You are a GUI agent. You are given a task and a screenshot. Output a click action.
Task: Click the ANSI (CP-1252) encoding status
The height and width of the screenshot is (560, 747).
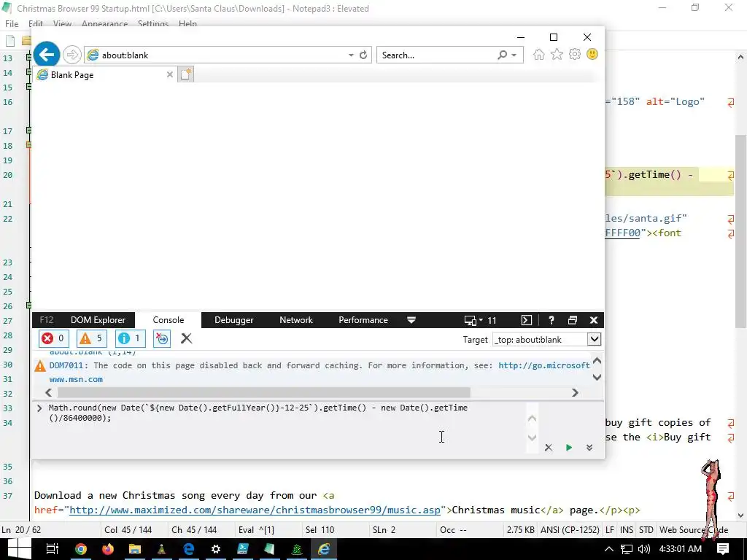[x=569, y=529]
